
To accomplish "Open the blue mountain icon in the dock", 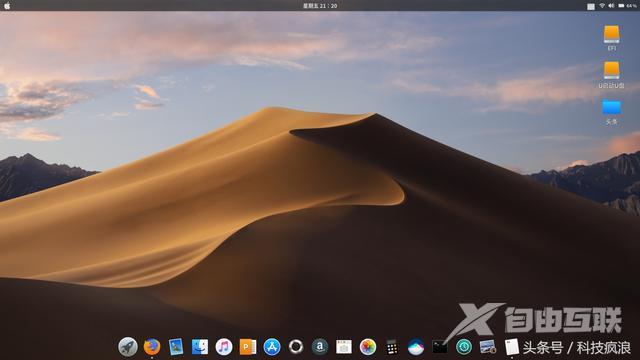I will (x=416, y=347).
